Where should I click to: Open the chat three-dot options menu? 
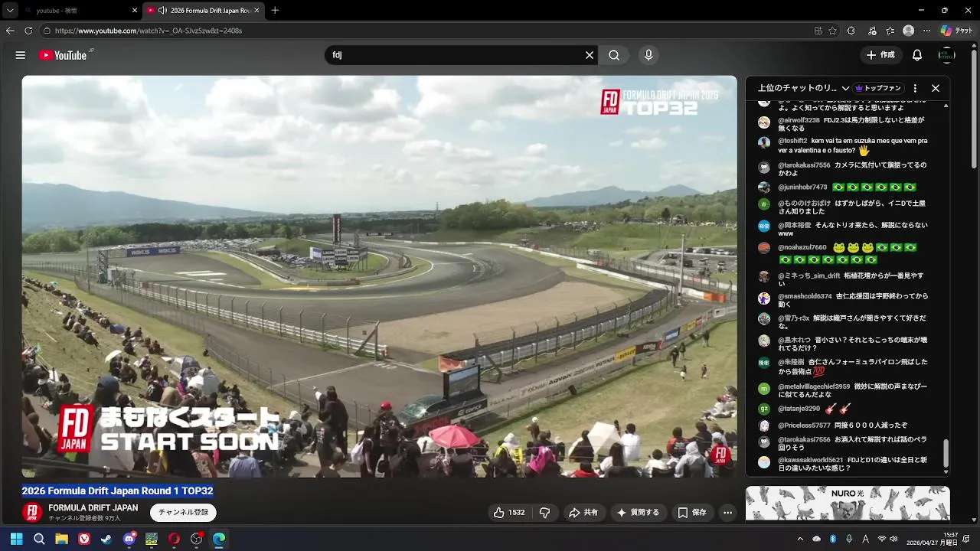(915, 88)
